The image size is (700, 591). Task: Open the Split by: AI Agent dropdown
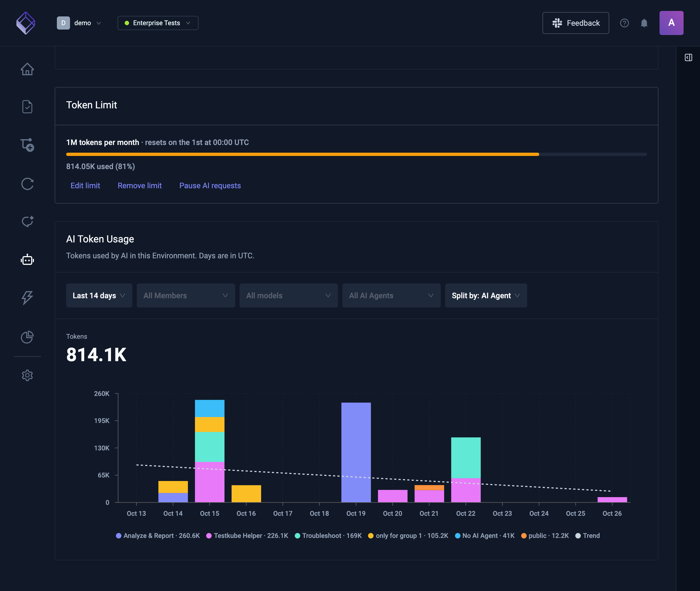click(486, 296)
